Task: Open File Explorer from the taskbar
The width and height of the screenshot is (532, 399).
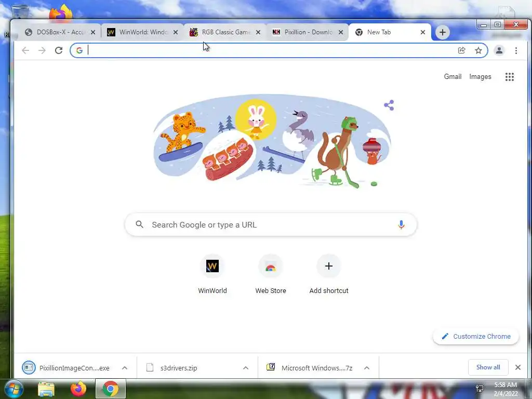Action: [46, 389]
